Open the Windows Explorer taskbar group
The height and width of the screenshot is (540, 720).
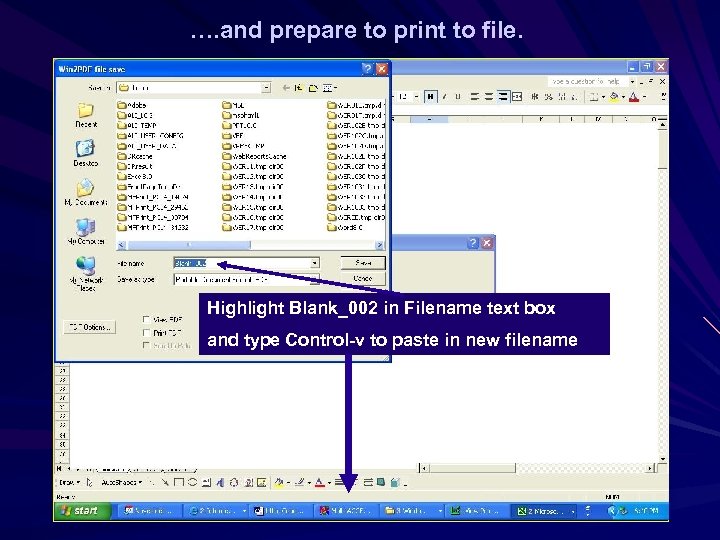pos(412,511)
